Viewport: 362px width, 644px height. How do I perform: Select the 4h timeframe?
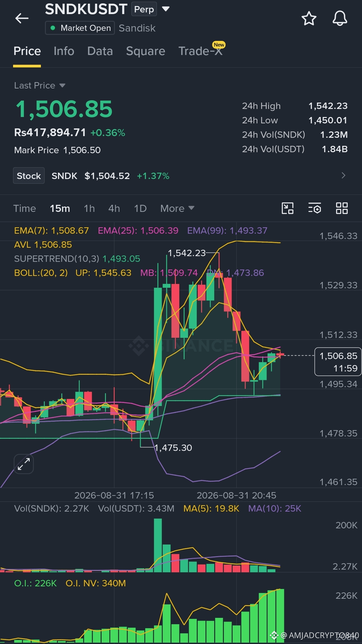pyautogui.click(x=114, y=209)
